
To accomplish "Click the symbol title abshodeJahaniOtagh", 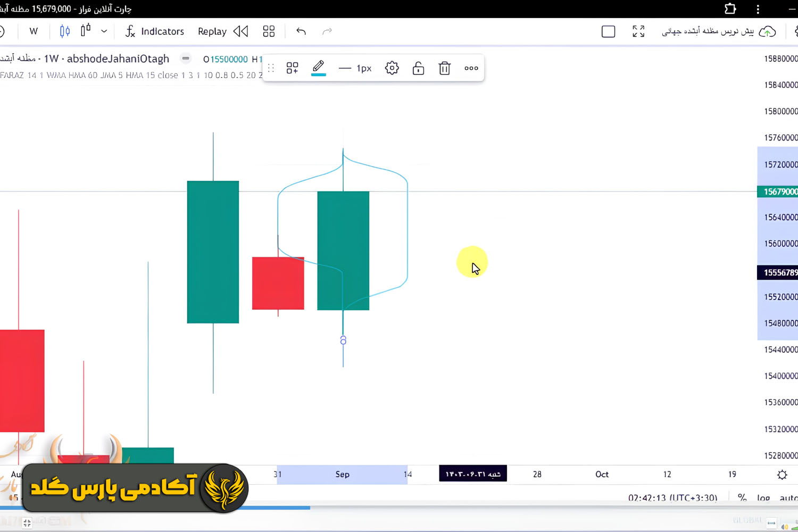I will pos(118,59).
